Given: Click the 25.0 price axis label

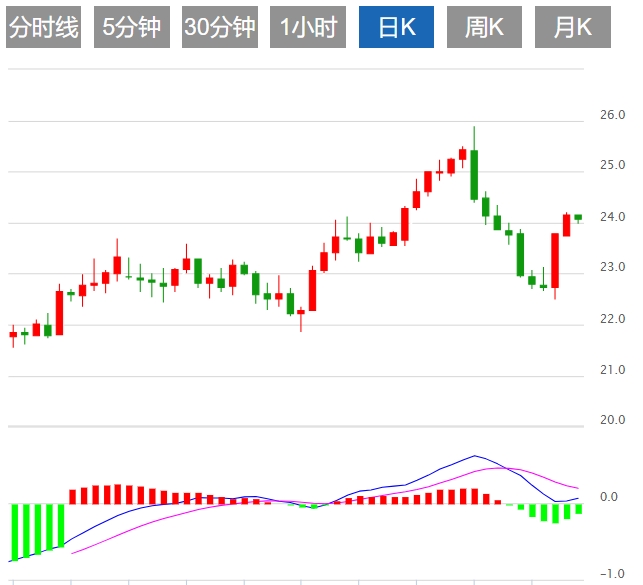Looking at the screenshot, I should 612,165.
